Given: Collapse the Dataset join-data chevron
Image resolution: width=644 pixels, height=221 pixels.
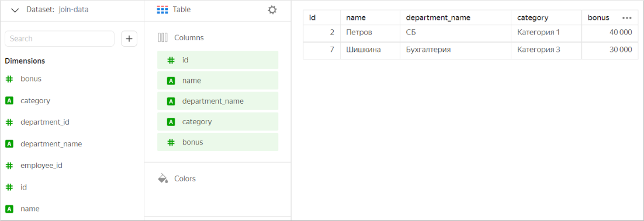Looking at the screenshot, I should pyautogui.click(x=15, y=10).
